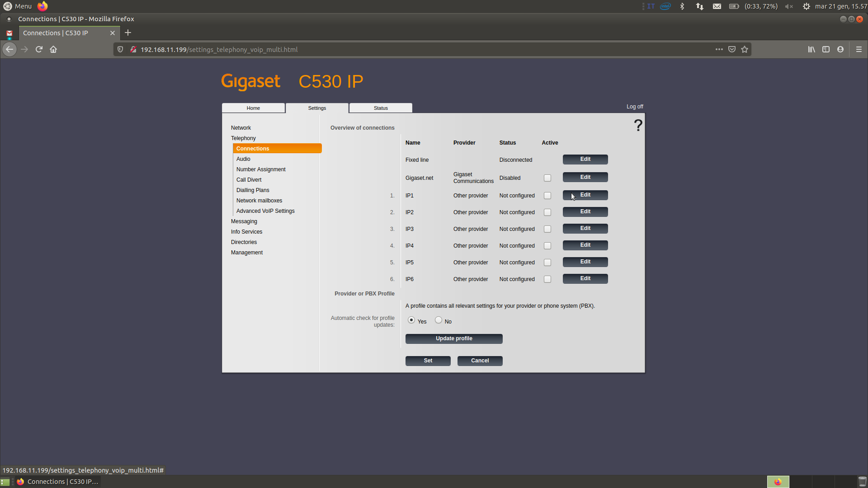868x488 pixels.
Task: Open the network connections tray icon
Action: pyautogui.click(x=700, y=6)
